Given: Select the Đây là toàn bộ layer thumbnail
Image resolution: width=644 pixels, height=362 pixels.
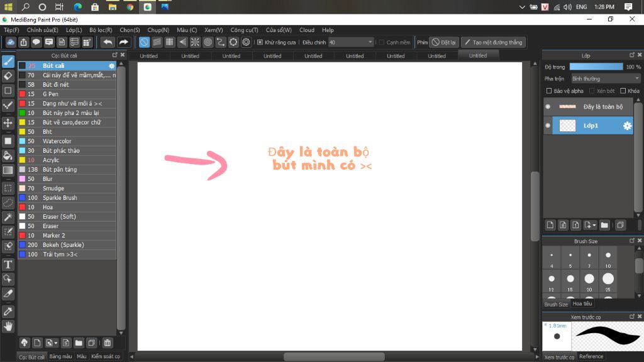Looking at the screenshot, I should coord(567,107).
